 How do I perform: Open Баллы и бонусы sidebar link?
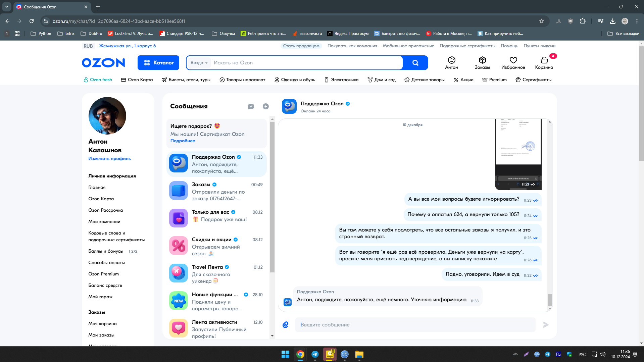pos(106,251)
